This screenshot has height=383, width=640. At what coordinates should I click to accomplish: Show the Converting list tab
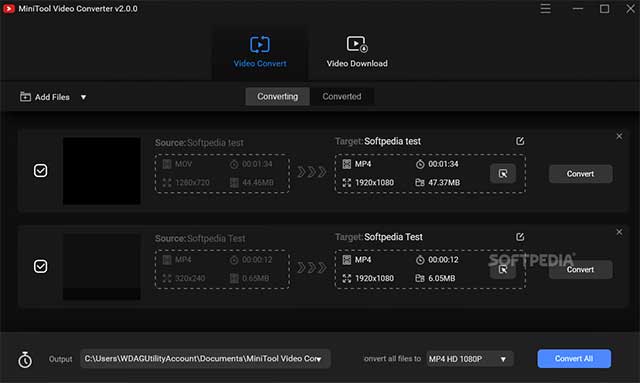pos(278,97)
